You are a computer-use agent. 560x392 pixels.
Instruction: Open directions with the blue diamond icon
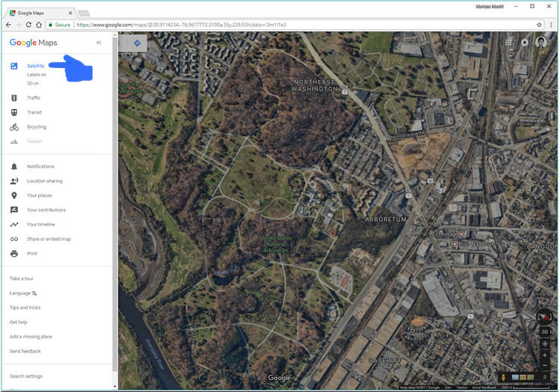(137, 43)
